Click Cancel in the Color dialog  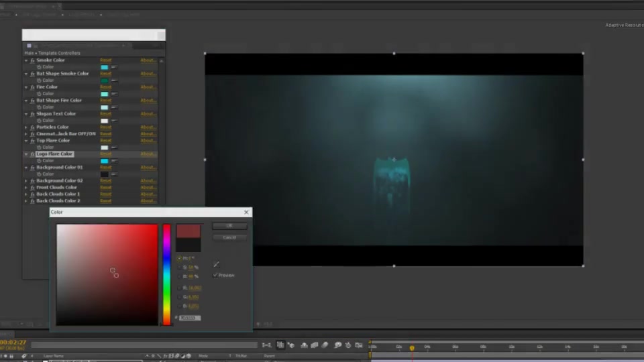point(229,237)
